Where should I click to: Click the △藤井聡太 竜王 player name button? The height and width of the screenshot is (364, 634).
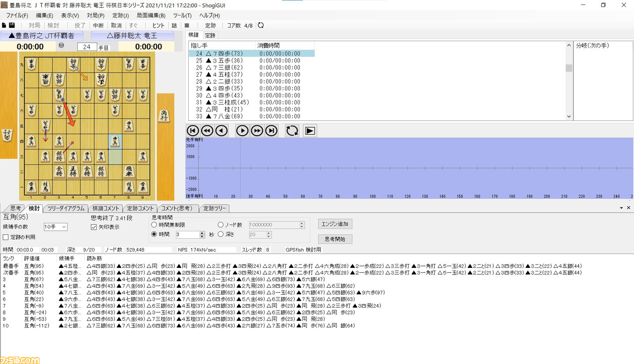pos(133,36)
